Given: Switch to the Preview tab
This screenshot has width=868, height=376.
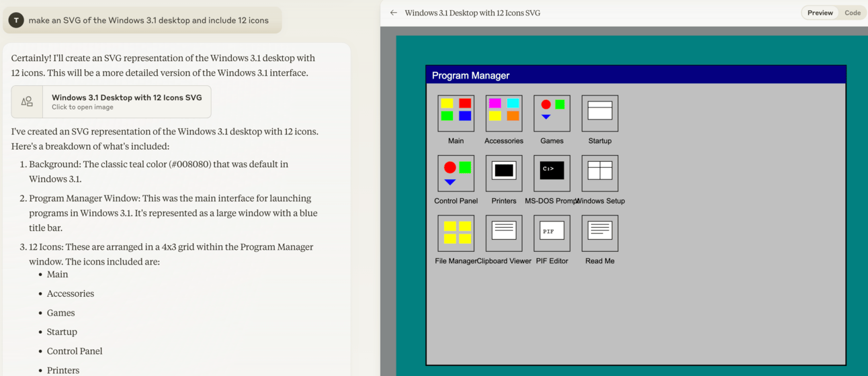Looking at the screenshot, I should click(820, 13).
